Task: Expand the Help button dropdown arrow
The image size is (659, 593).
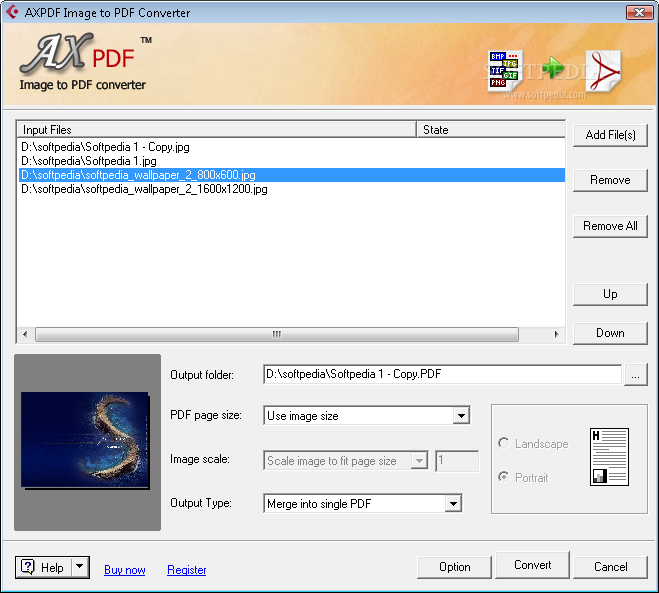Action: point(80,567)
